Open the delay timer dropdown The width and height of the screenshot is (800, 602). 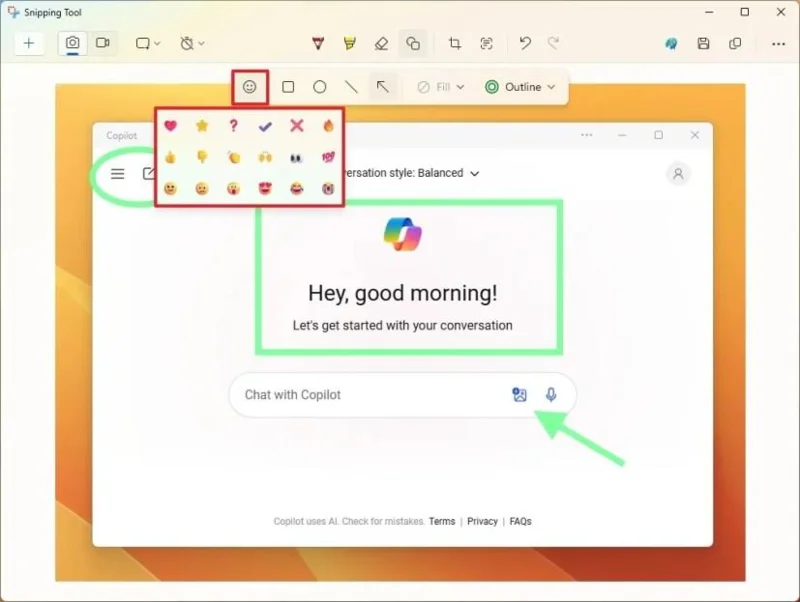(x=192, y=43)
